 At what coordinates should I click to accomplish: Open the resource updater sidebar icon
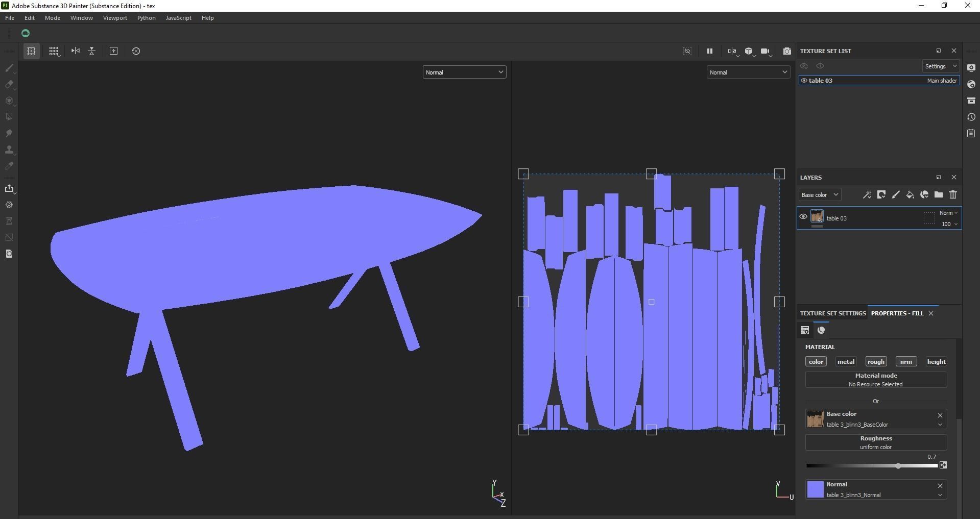[x=9, y=254]
